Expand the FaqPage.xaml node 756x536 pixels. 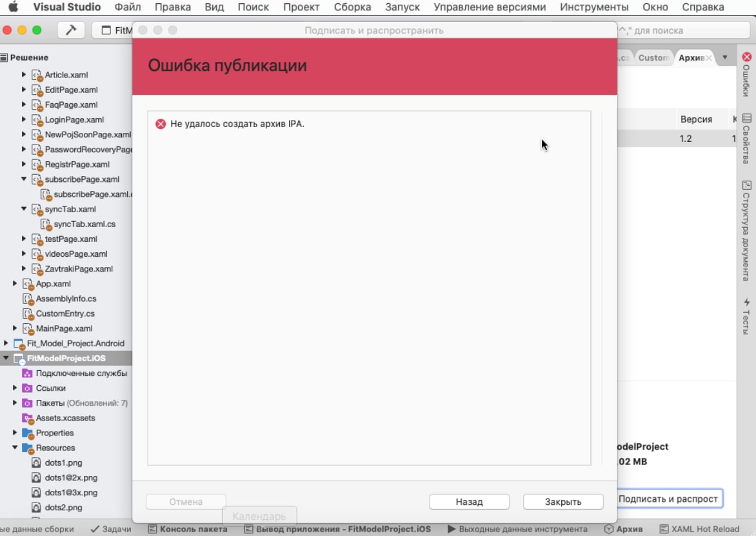click(24, 104)
